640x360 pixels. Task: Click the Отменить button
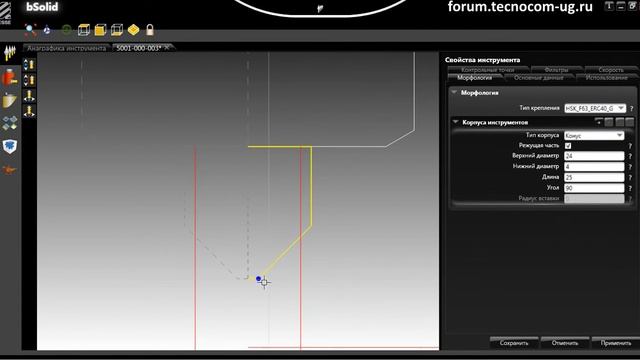pos(565,343)
